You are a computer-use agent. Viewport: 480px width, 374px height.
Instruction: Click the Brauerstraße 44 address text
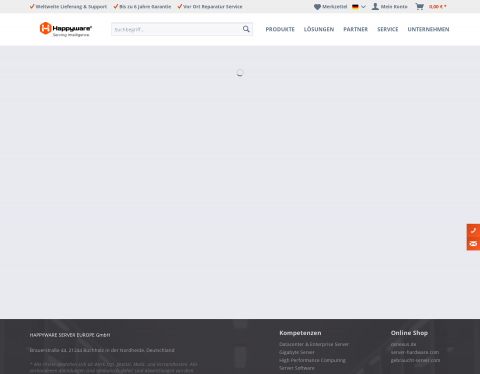point(102,350)
